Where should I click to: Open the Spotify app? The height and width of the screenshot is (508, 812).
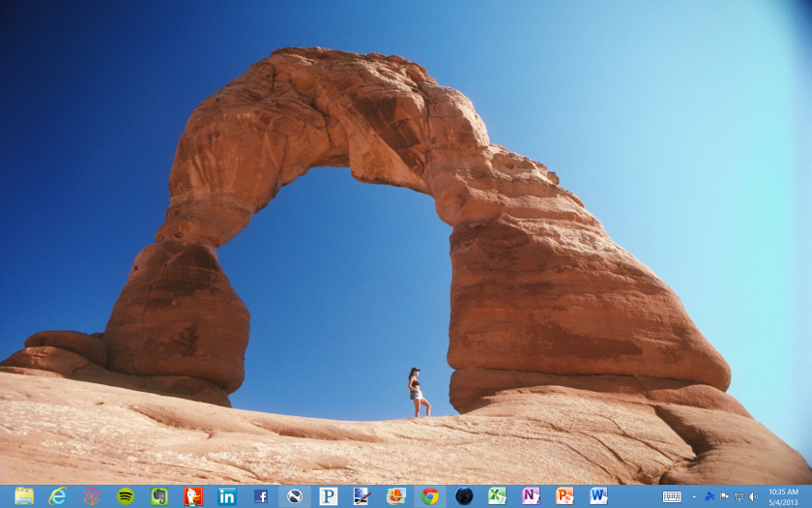(126, 496)
